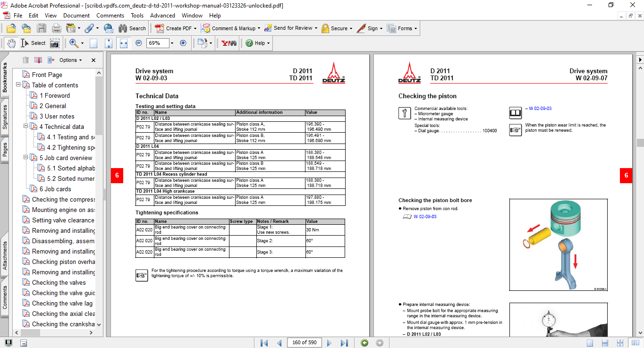Save the document with the Save icon
644x348 pixels.
(42, 28)
